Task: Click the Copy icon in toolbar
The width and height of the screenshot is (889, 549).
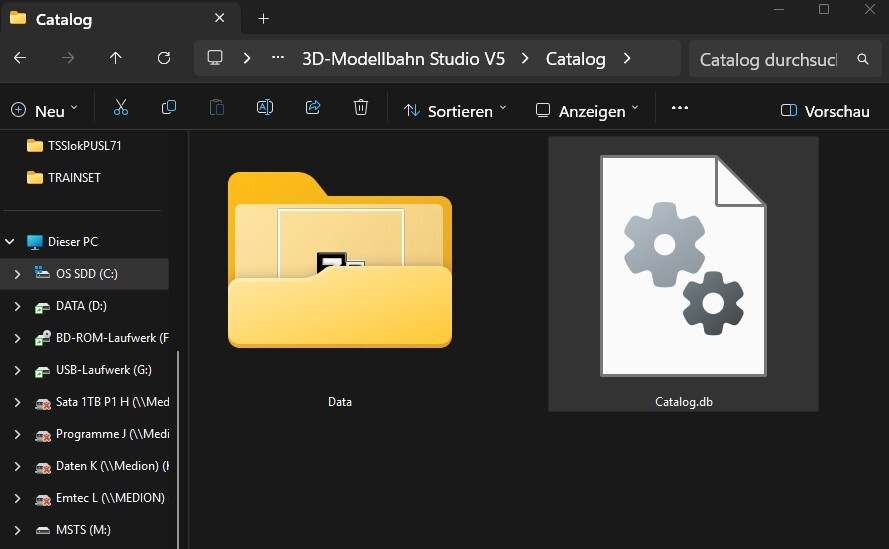Action: [169, 108]
